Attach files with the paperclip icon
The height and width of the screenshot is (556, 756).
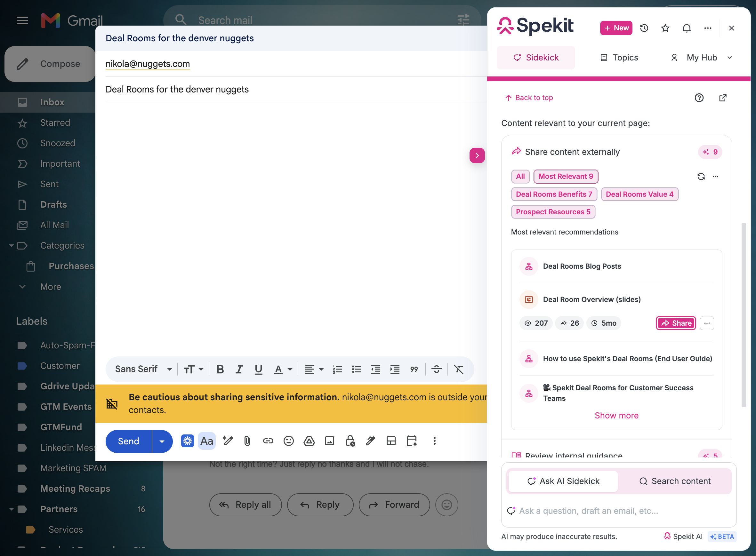(x=247, y=441)
